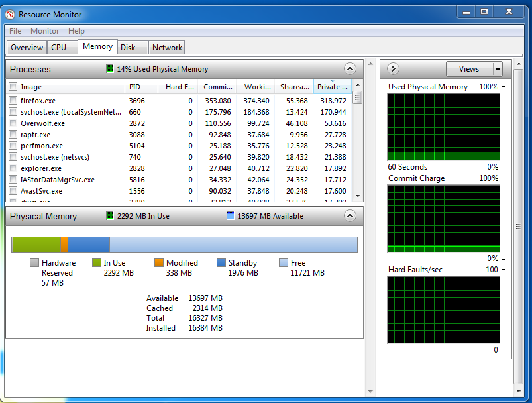The image size is (532, 403).
Task: Check the perfmon.exe process checkbox
Action: click(x=13, y=146)
